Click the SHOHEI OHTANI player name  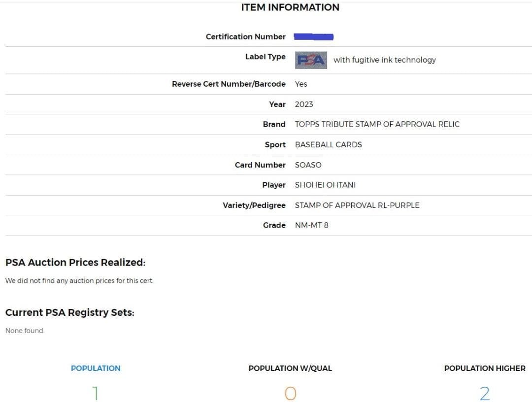pos(325,185)
